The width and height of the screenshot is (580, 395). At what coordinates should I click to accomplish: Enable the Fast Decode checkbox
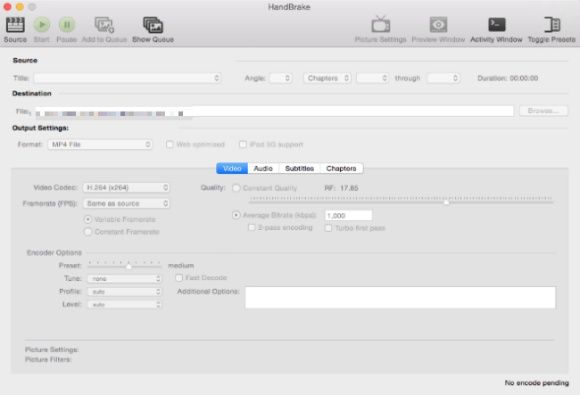pos(179,277)
